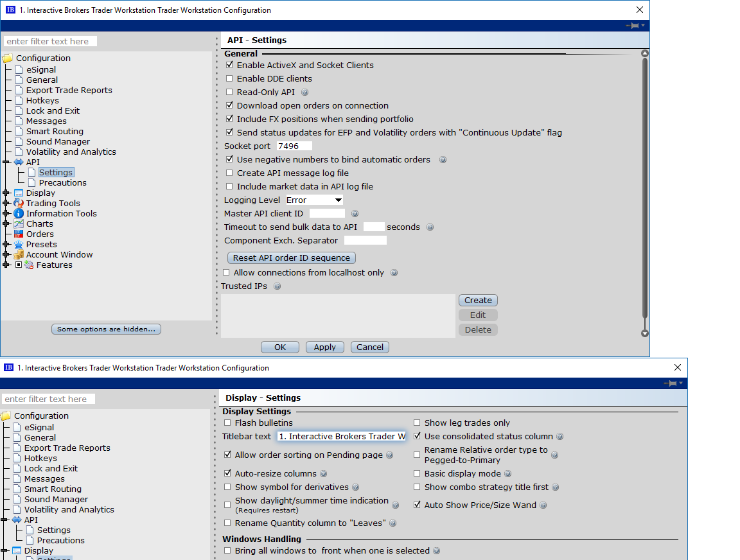Click scrollbar down arrow in API settings
Viewport: 740px width, 560px height.
645,333
